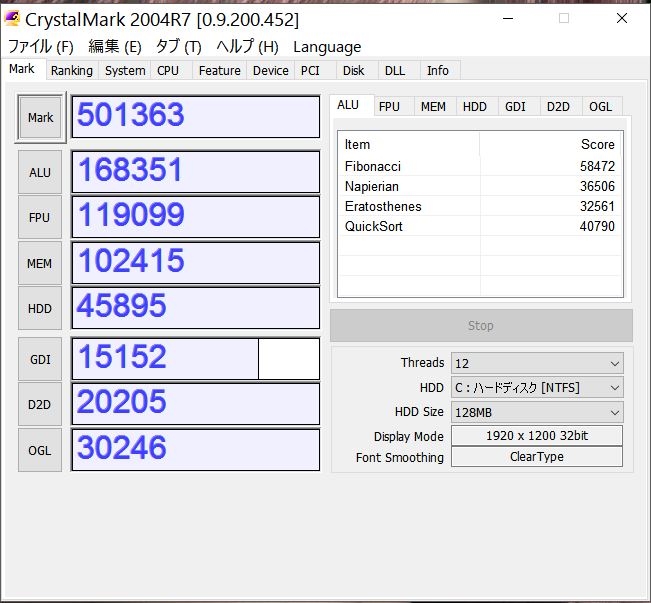Click the Display Mode 1920 x 1200 32bit field

[x=537, y=436]
